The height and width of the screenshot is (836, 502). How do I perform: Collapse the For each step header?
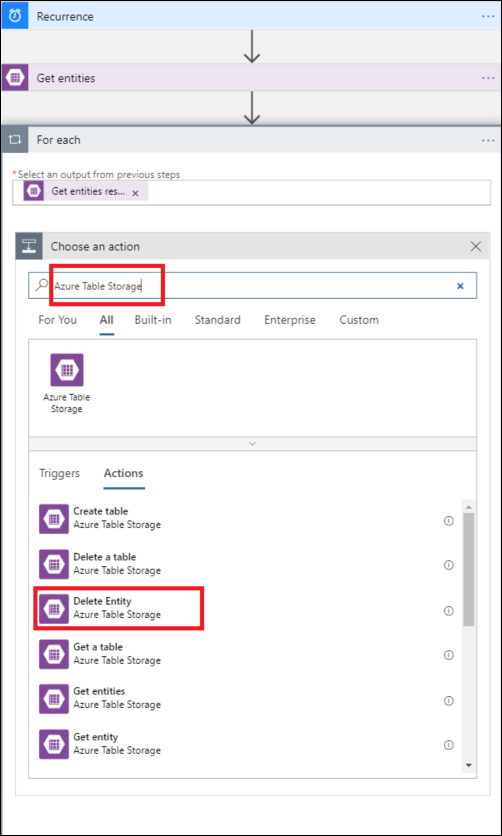click(251, 140)
